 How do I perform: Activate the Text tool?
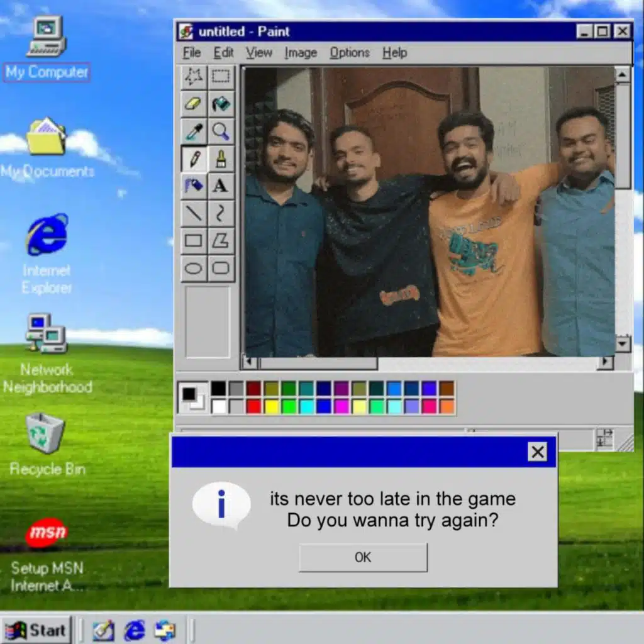tap(221, 186)
